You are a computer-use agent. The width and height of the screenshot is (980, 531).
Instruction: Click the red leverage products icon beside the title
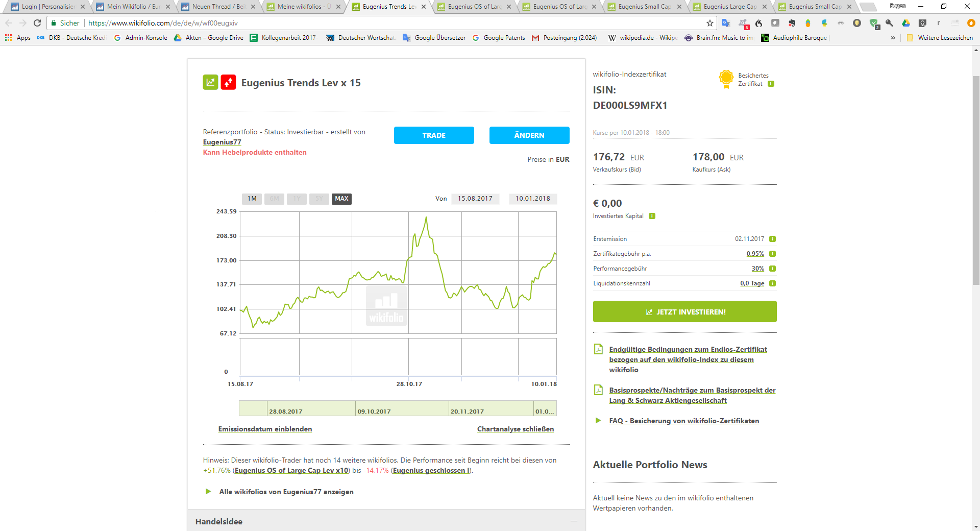[228, 82]
